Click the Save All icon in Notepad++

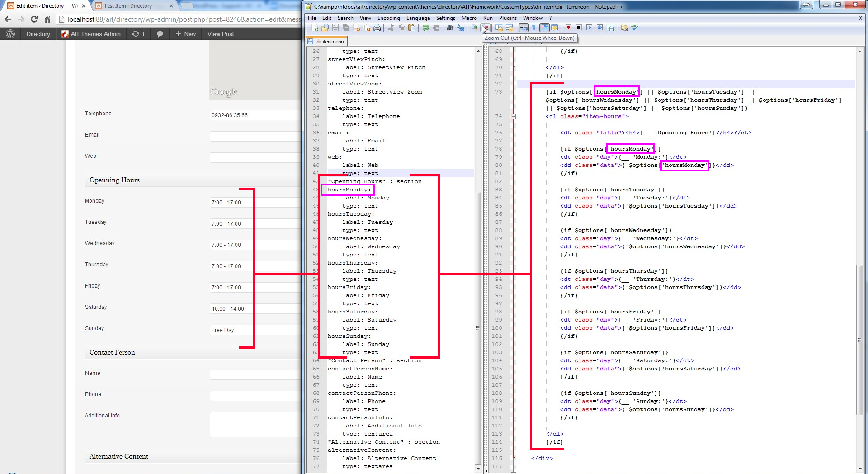tap(345, 28)
